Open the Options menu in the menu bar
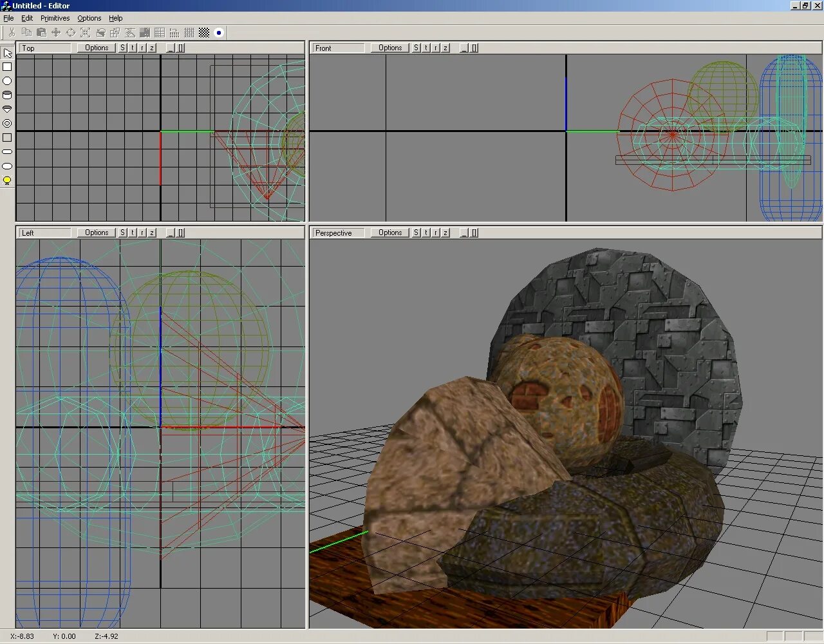This screenshot has height=644, width=824. [x=89, y=18]
